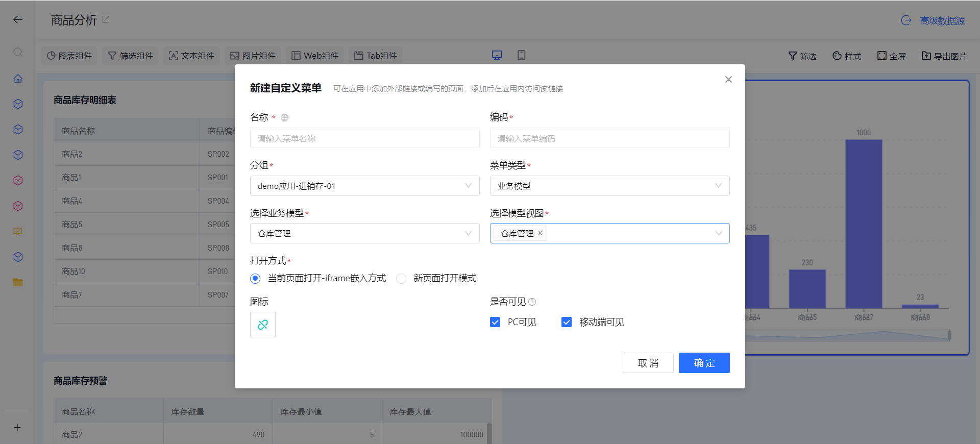This screenshot has width=980, height=444.
Task: Select 当前页面打开-iframe嵌入方式 radio
Action: (x=255, y=279)
